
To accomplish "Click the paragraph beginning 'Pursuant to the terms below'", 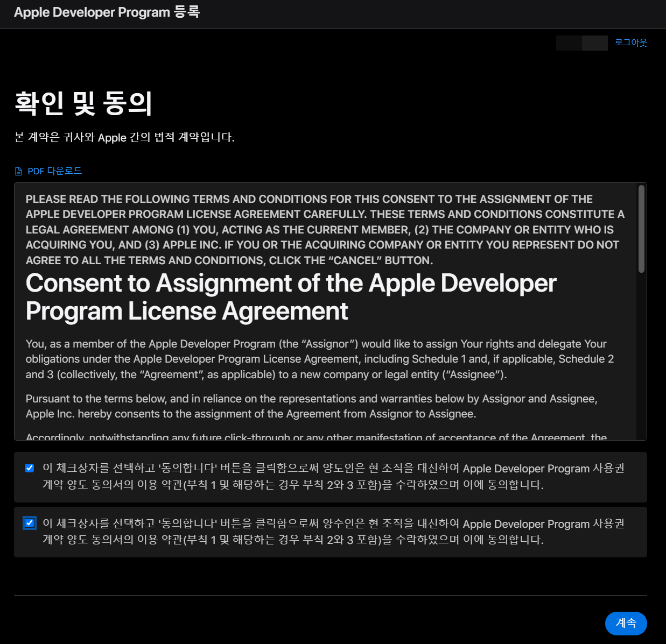I will (312, 406).
